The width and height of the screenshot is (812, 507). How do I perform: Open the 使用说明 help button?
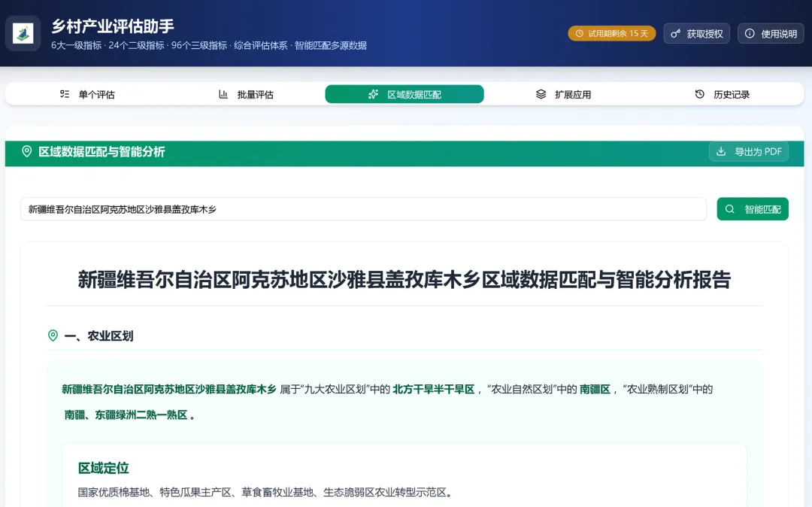pos(771,34)
